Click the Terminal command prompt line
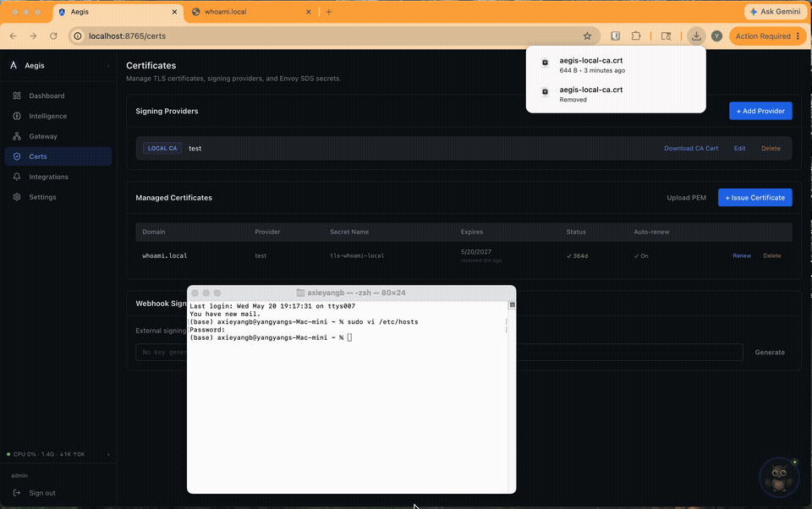The width and height of the screenshot is (812, 509). click(271, 337)
